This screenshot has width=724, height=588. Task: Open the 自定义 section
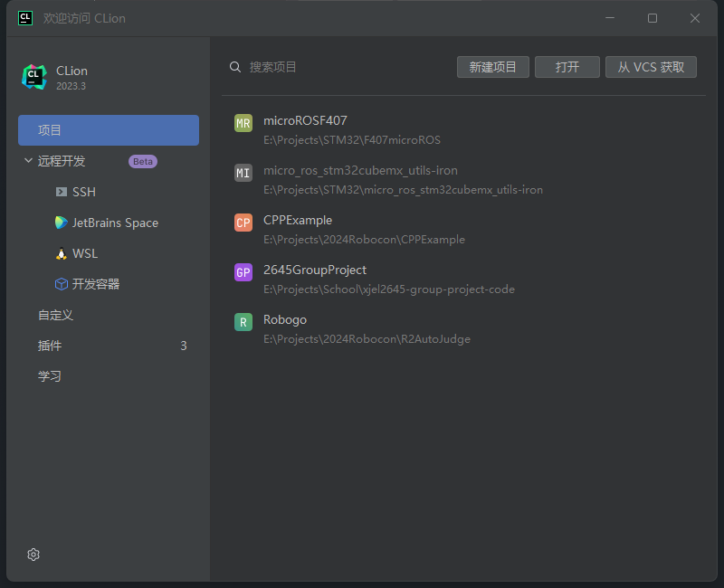pos(56,315)
